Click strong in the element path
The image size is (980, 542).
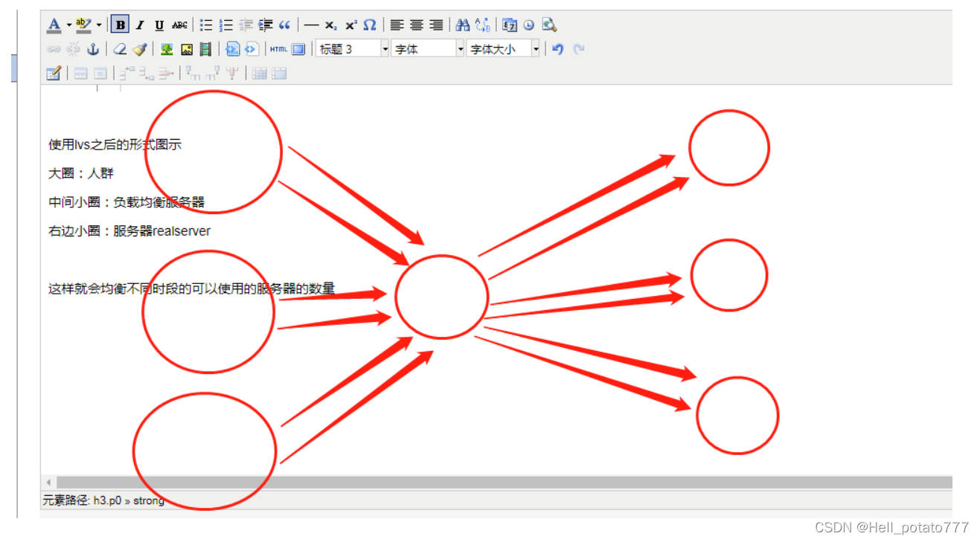(x=149, y=501)
